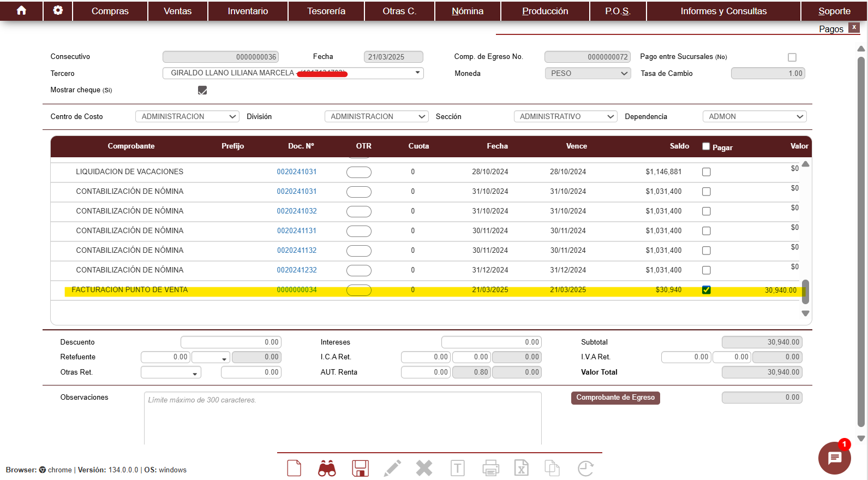
Task: Open the history clock icon
Action: (585, 468)
